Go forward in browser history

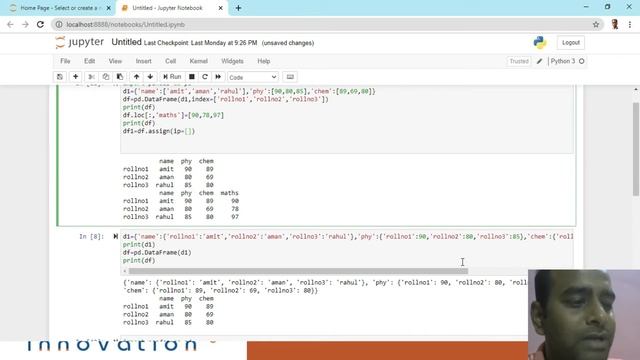tap(25, 24)
